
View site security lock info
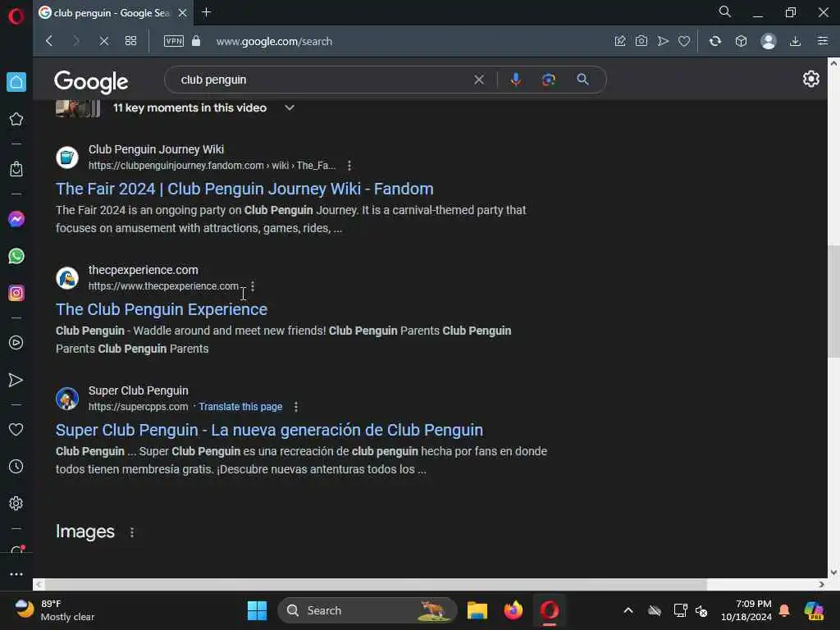pyautogui.click(x=196, y=41)
